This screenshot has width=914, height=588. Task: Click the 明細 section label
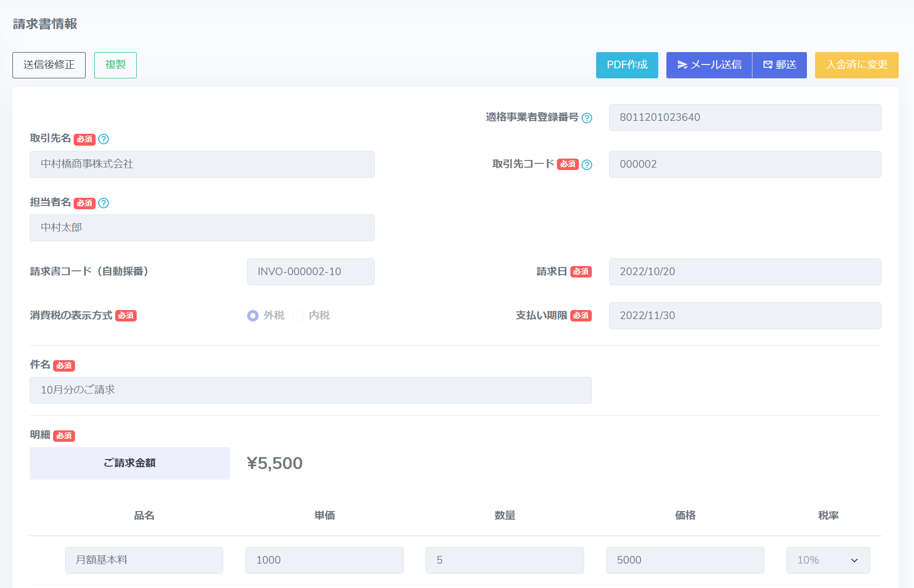point(40,435)
